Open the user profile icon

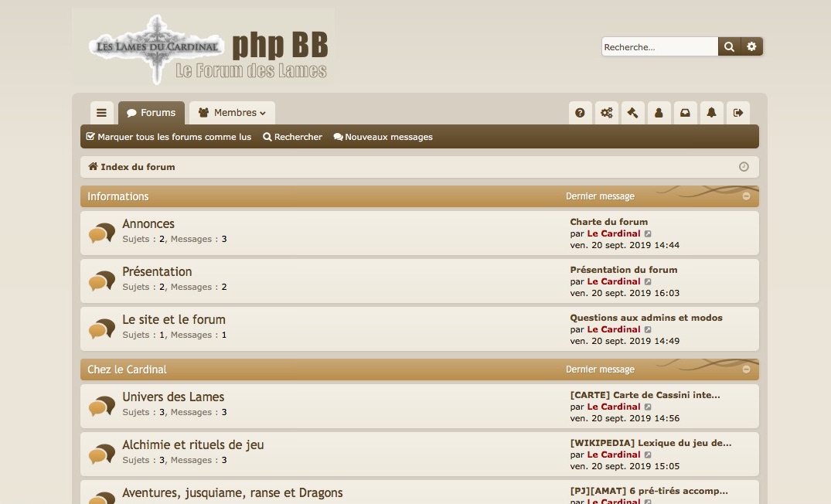tap(659, 113)
